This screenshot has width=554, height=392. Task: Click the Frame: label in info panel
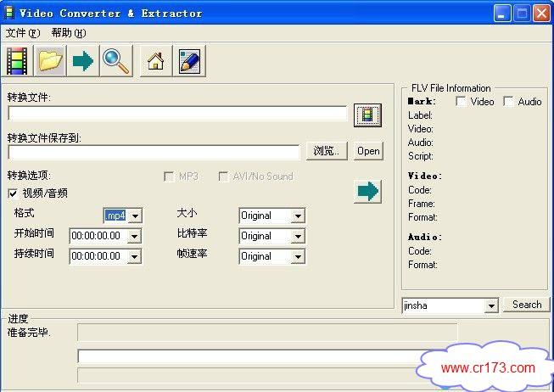click(x=422, y=204)
